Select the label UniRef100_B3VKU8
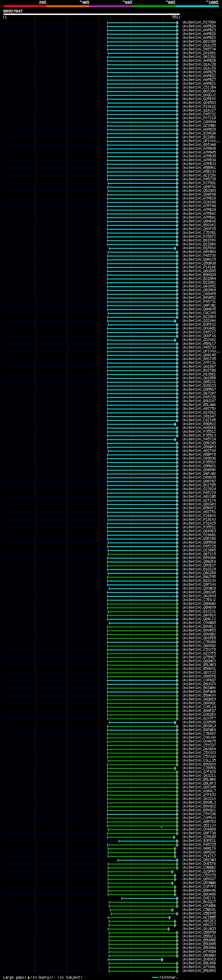Image resolution: width=222 pixels, height=980 pixels. tap(199, 133)
